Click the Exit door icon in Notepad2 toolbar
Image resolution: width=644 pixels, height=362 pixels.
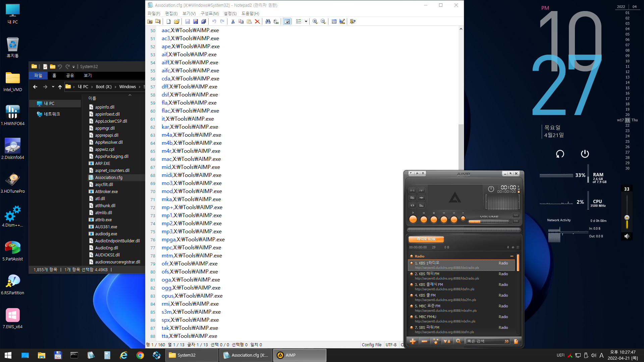point(353,21)
